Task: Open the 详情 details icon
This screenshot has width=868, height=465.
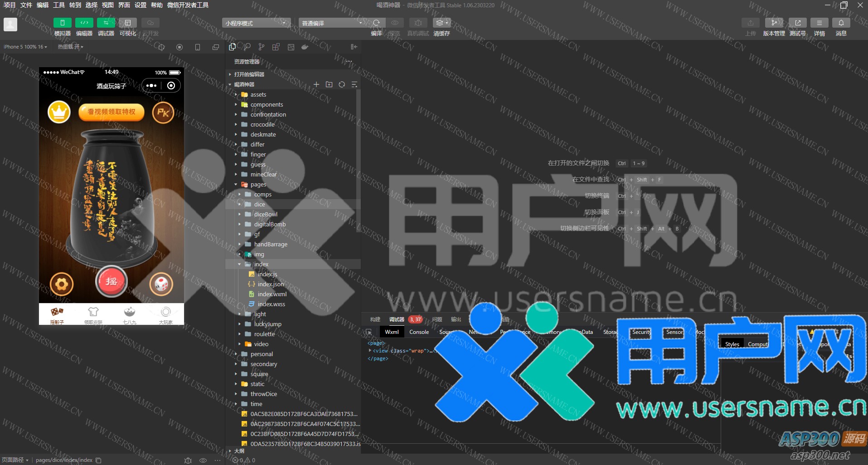Action: tap(819, 23)
